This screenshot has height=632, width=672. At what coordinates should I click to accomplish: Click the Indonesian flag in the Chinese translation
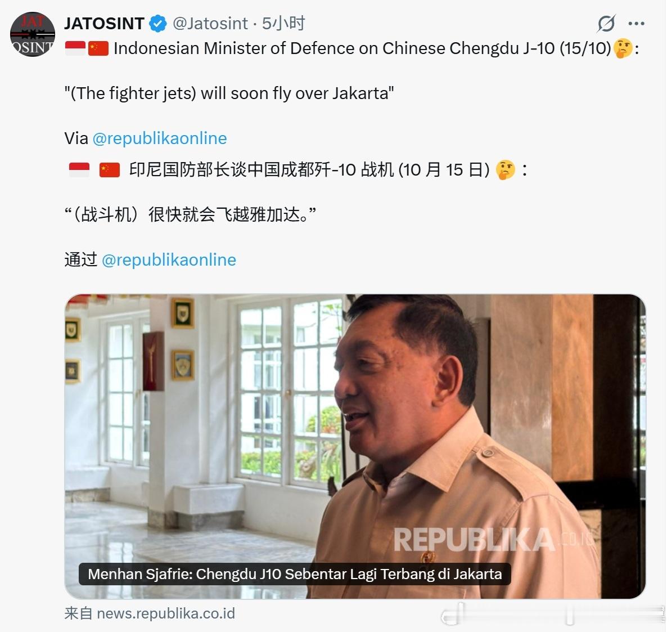pos(79,170)
